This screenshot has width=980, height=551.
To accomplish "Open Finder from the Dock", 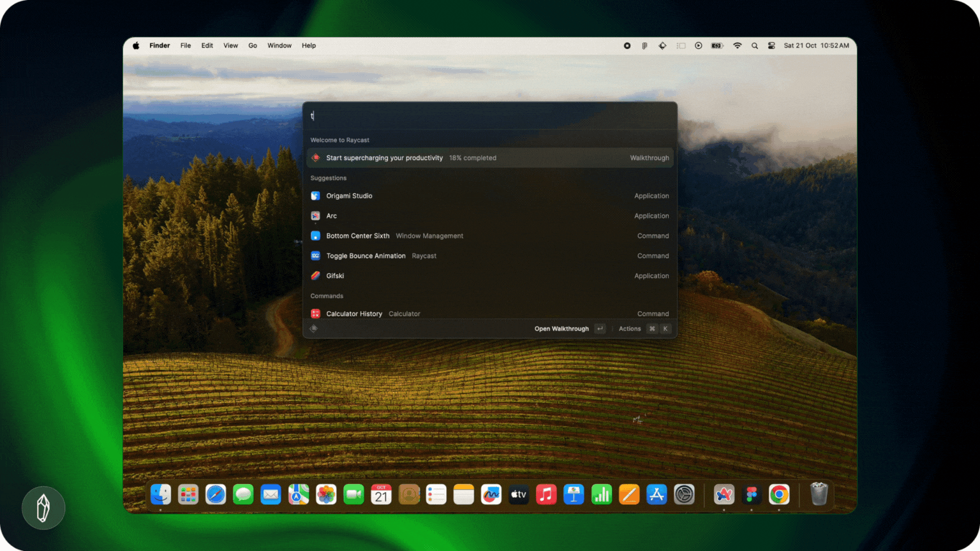I will 161,494.
